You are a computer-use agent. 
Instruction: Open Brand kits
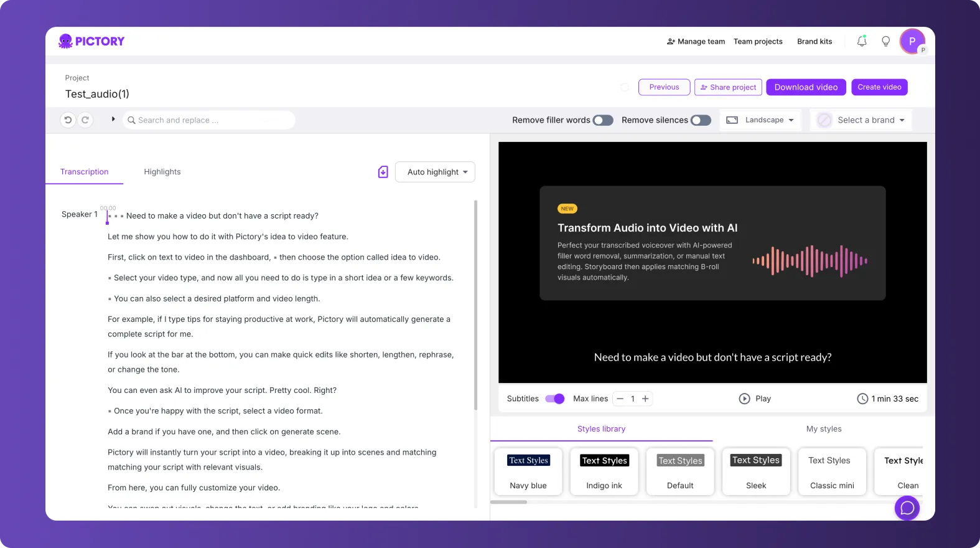814,42
